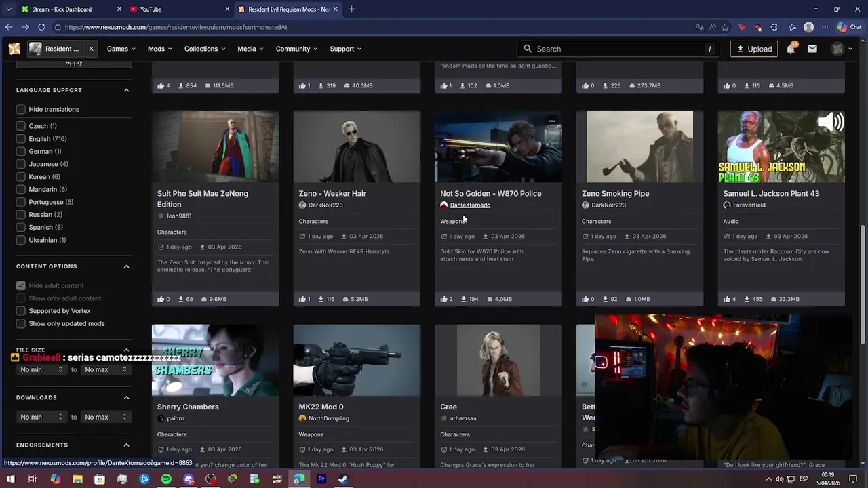The height and width of the screenshot is (488, 868).
Task: Check the Hide translations checkbox
Action: coord(21,109)
